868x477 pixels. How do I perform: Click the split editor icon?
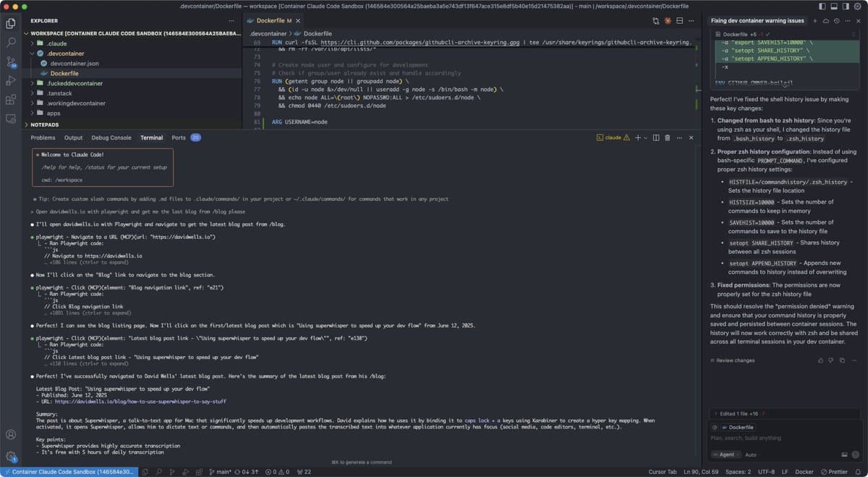[679, 21]
